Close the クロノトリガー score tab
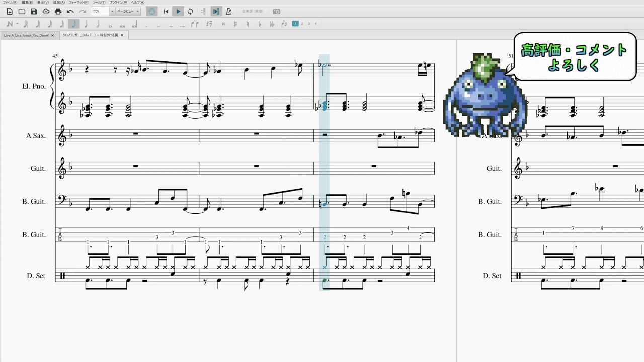 click(122, 35)
